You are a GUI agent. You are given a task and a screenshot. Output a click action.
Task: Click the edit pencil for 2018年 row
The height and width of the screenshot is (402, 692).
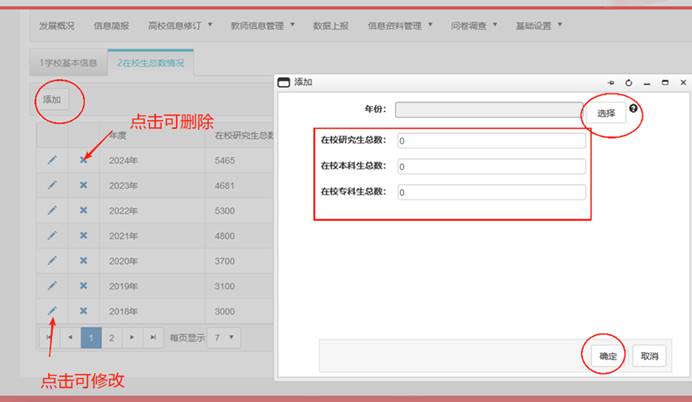[52, 311]
